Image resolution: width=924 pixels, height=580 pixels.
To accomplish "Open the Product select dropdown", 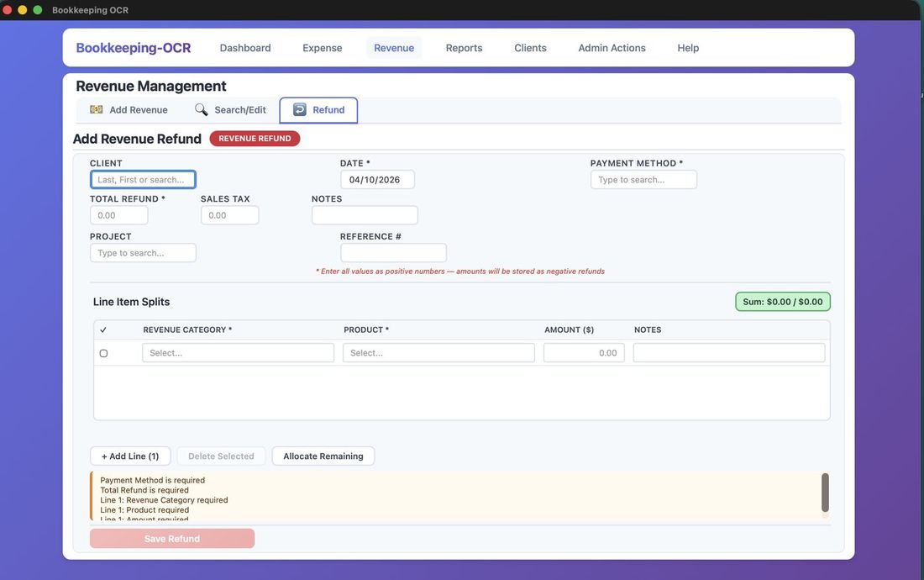I will (x=438, y=353).
